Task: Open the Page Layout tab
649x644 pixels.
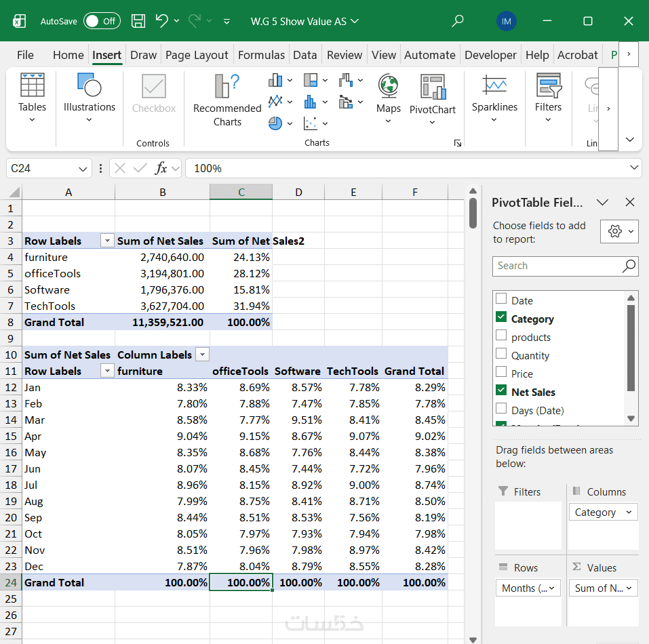Action: tap(197, 55)
